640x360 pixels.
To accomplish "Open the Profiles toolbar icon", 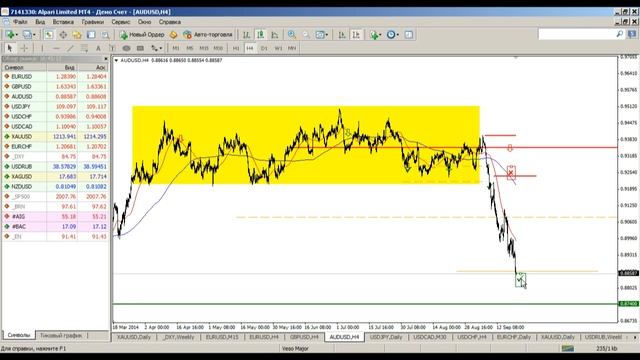I will [x=28, y=35].
